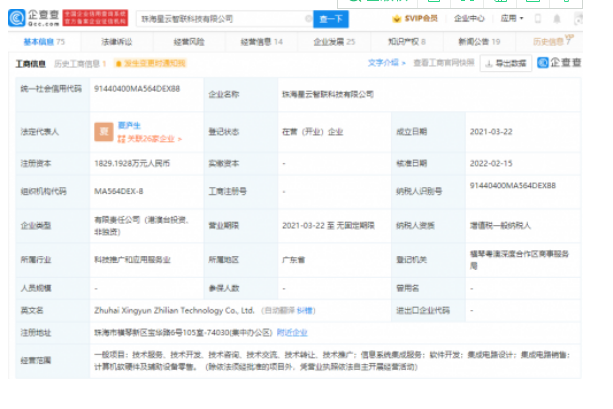Viewport: 613px width, 409px height.
Task: Switch to 法律诉讼 tab
Action: [117, 42]
